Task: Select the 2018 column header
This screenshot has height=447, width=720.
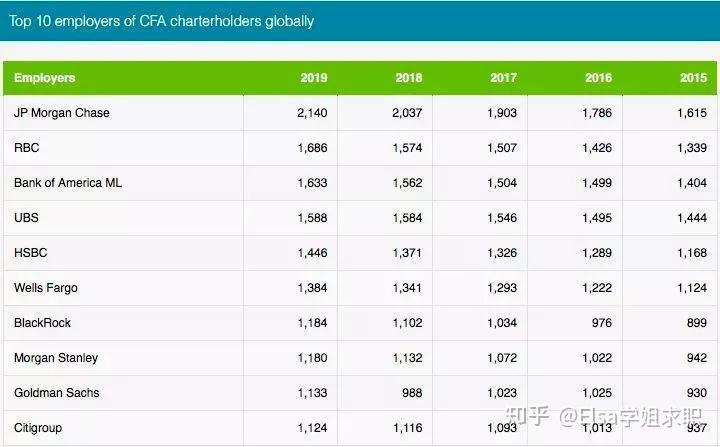Action: point(409,78)
